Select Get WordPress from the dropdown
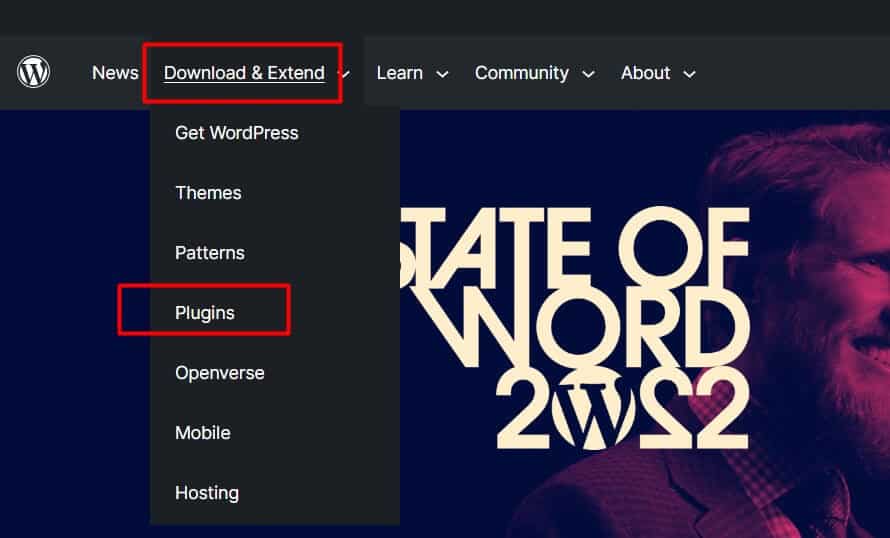The image size is (890, 538). [237, 133]
